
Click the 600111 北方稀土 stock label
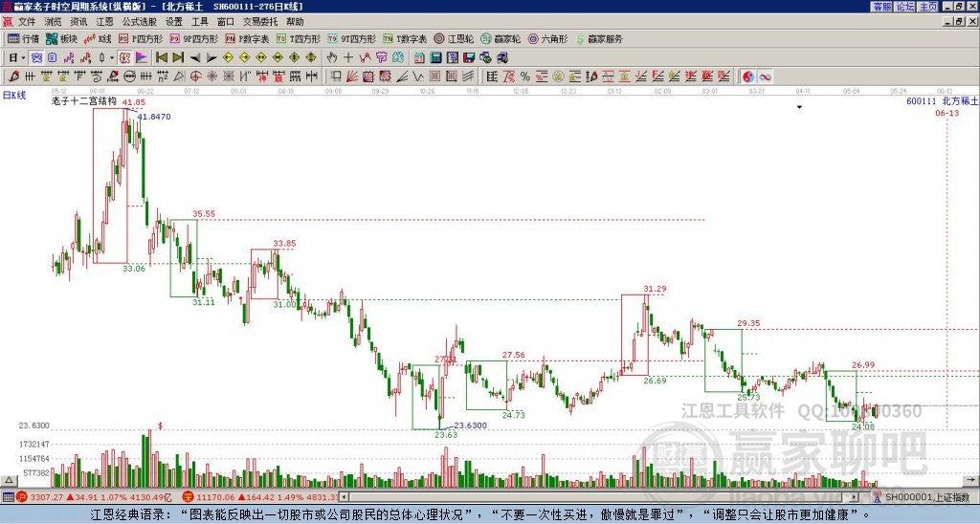(x=942, y=101)
